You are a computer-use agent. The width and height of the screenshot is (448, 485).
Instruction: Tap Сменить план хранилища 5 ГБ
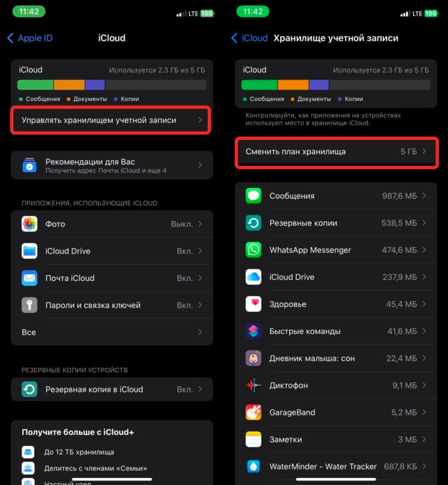coord(337,152)
